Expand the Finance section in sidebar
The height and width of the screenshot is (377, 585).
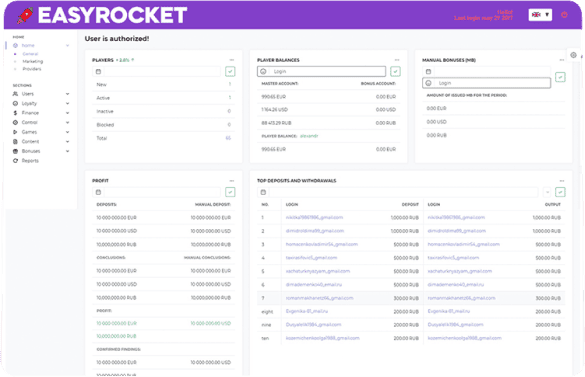pos(68,113)
